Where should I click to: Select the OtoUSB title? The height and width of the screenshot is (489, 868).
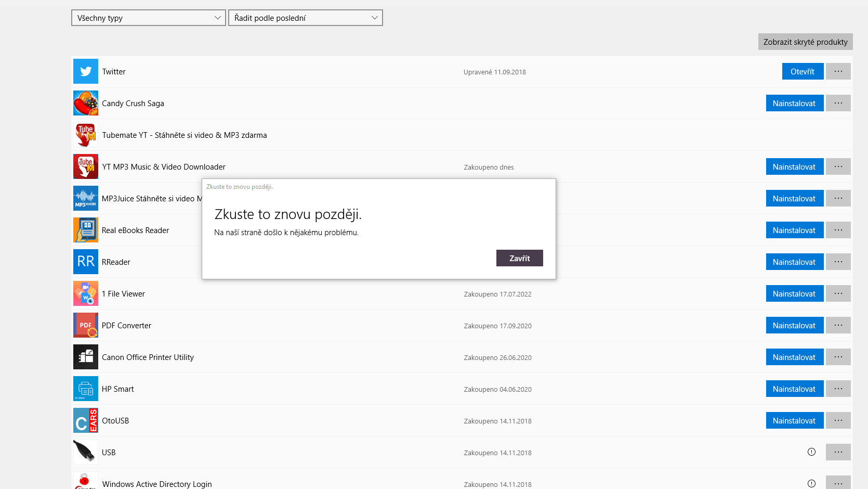115,421
